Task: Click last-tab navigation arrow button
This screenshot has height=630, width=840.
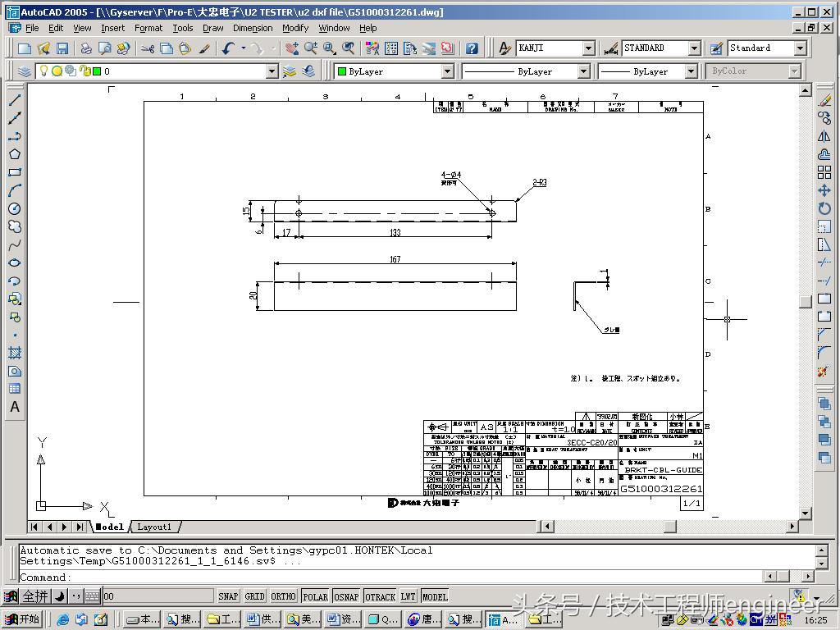Action: pos(80,527)
